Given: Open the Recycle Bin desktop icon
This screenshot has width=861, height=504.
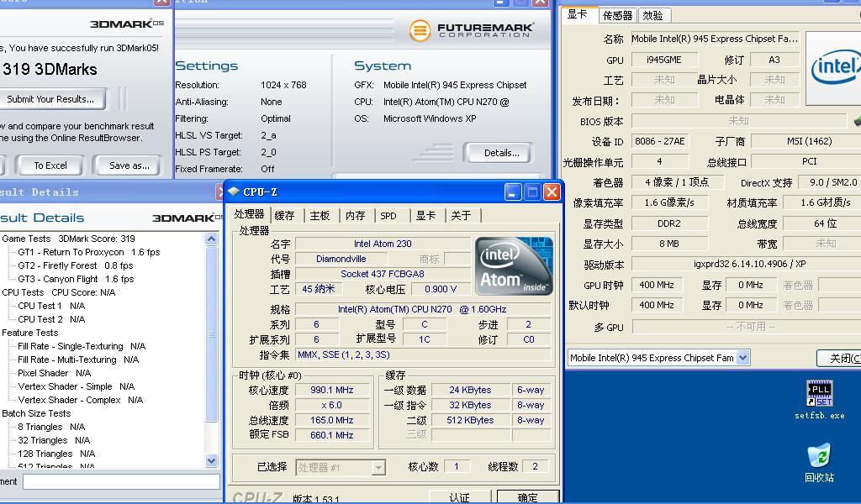Looking at the screenshot, I should tap(819, 463).
